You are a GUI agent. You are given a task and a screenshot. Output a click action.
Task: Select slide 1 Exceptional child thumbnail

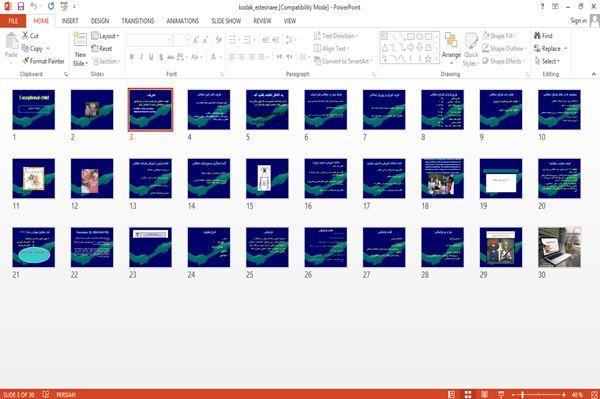point(34,109)
